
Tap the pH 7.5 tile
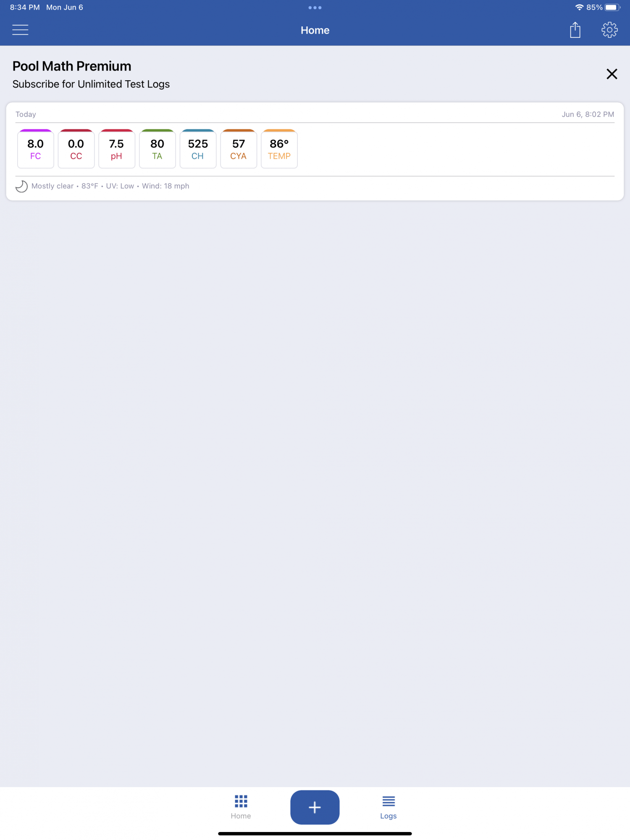click(117, 149)
